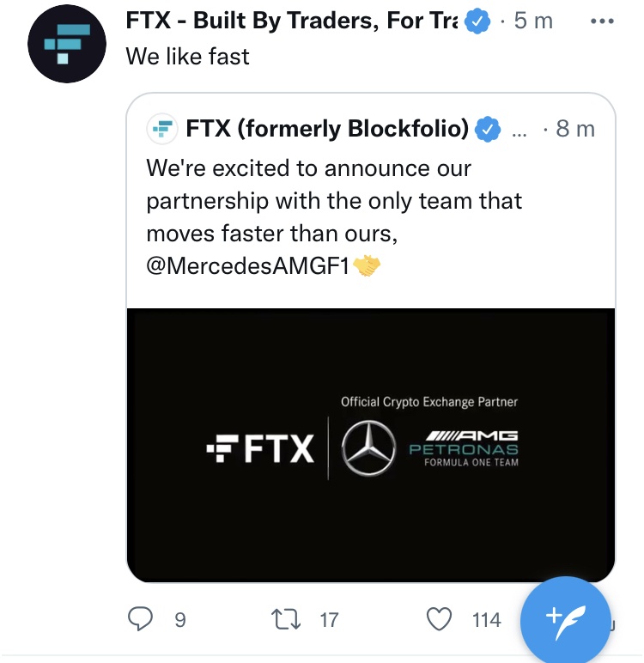
Task: Click the 114 likes count
Action: (487, 619)
